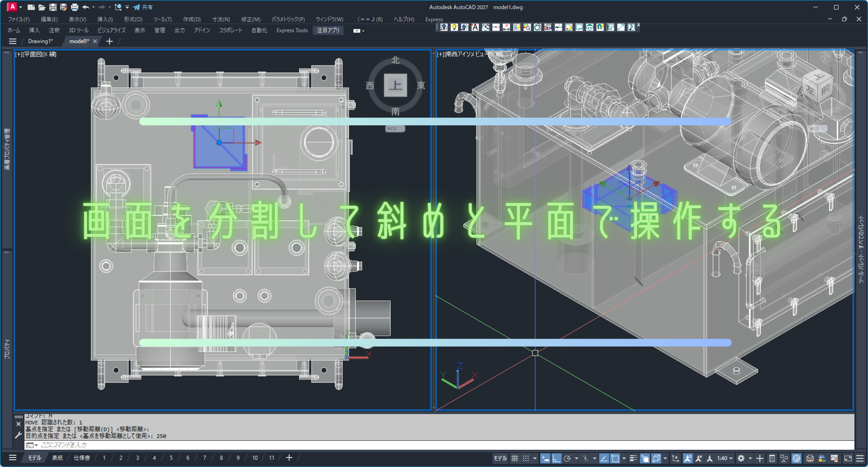Open the annotation scale 1:40 dropdown

(725, 458)
